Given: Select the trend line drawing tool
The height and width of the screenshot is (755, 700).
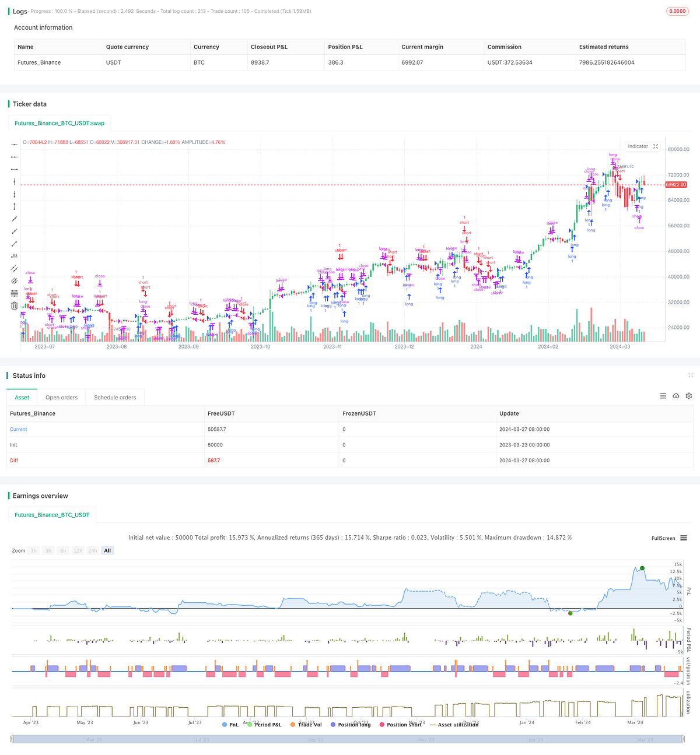Looking at the screenshot, I should [15, 219].
